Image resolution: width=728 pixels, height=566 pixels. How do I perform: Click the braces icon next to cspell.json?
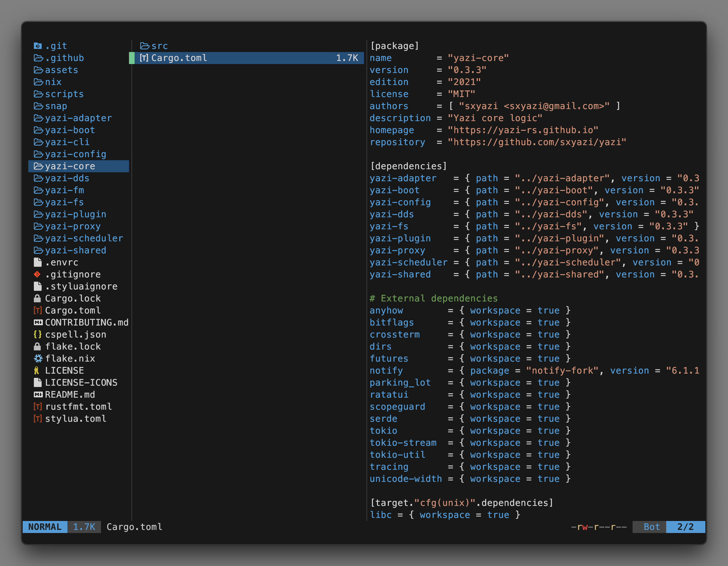pyautogui.click(x=38, y=334)
